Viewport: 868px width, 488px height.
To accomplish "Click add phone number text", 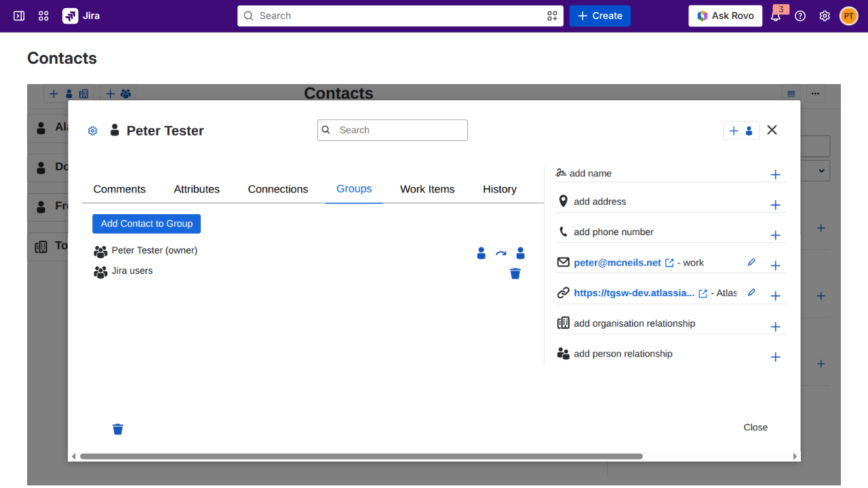I will [x=614, y=232].
